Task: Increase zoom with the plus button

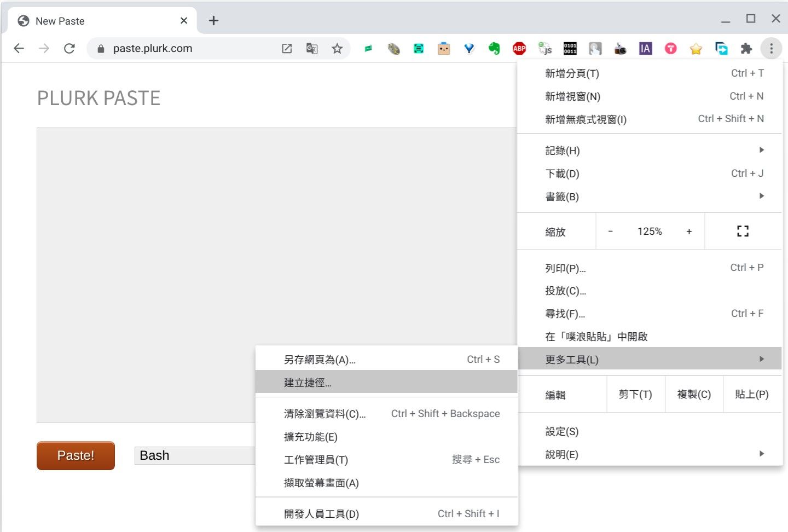Action: (x=689, y=232)
